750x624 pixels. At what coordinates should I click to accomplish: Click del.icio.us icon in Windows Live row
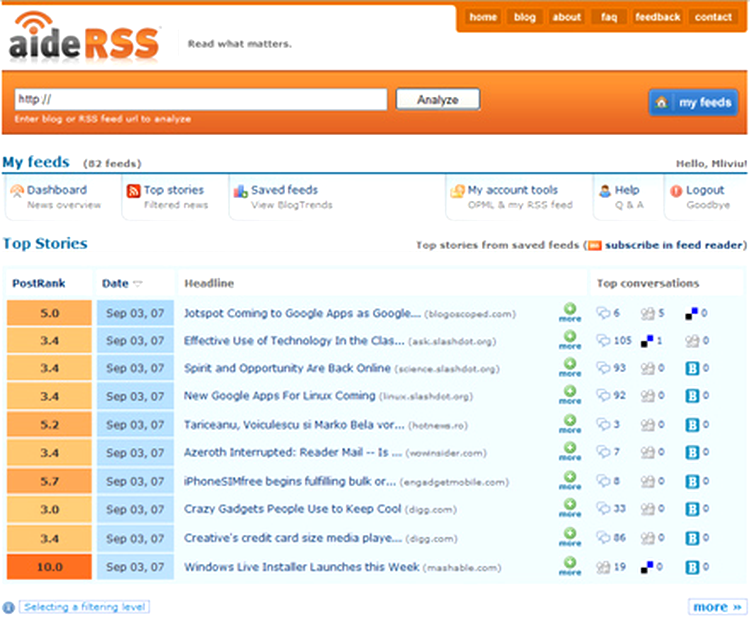click(647, 567)
